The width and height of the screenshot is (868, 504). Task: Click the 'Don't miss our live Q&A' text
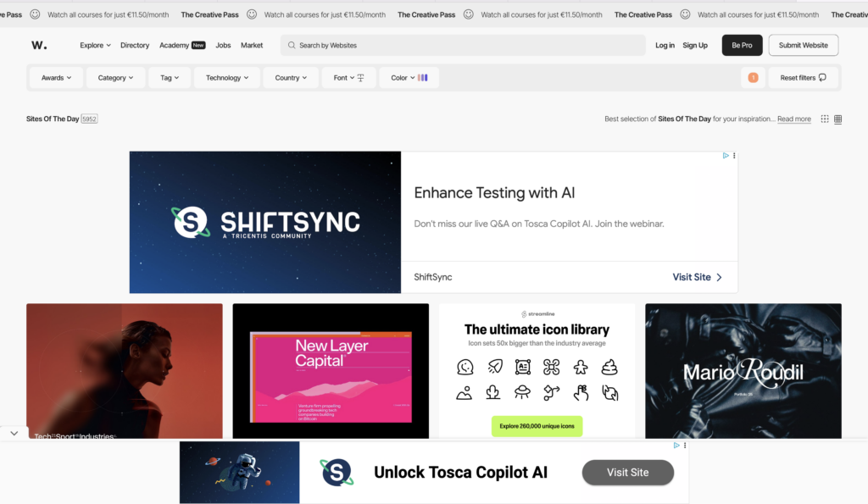click(539, 224)
